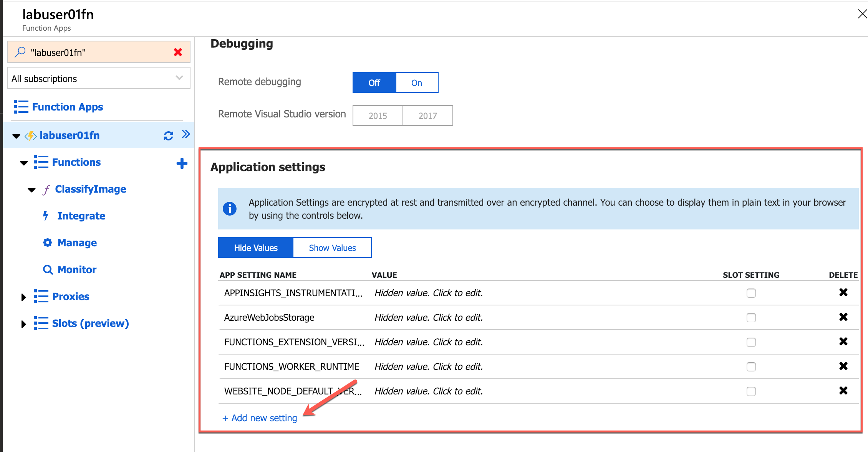
Task: Click the search magnifier icon
Action: [x=20, y=52]
